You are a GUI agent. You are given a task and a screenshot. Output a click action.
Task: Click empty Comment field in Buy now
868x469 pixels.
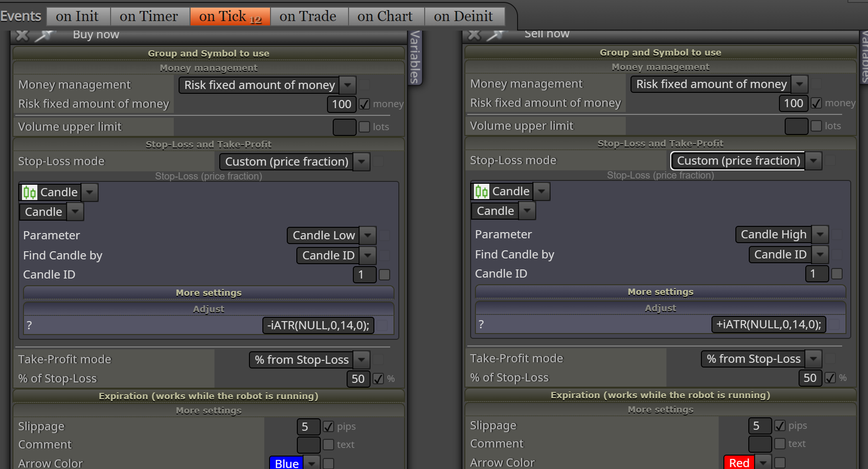pyautogui.click(x=308, y=445)
